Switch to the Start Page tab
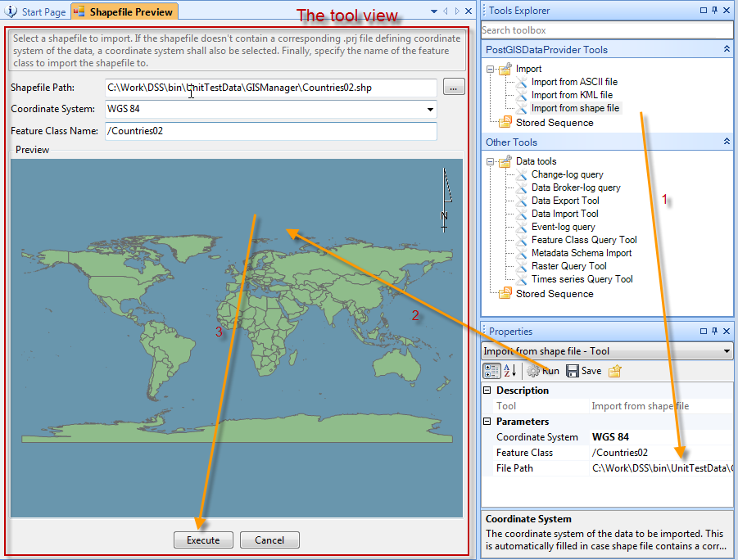Image resolution: width=738 pixels, height=560 pixels. pos(37,11)
